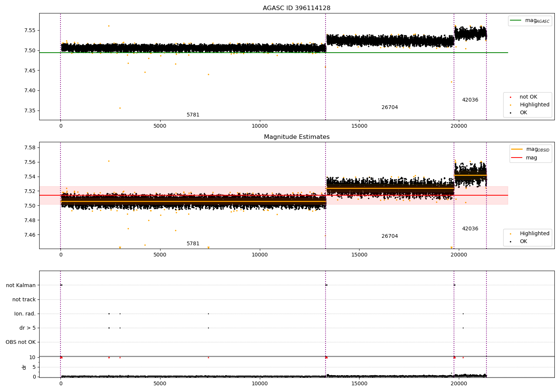Select 'Highlighted' legend entry in Magnitude Estimates plot

tap(534, 234)
